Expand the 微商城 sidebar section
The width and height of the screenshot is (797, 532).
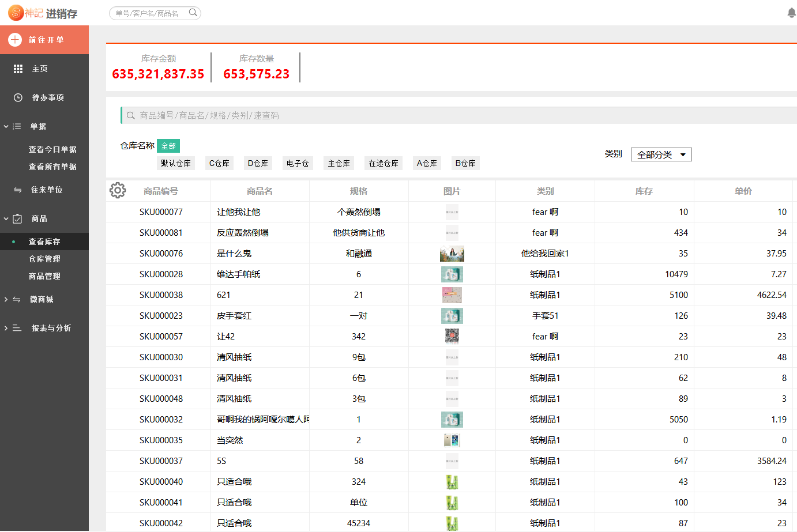(42, 299)
